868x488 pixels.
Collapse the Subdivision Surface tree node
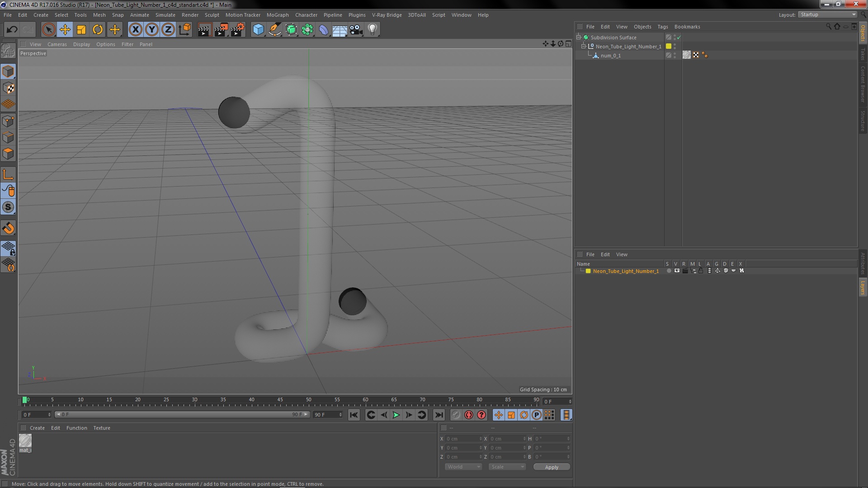pos(578,37)
